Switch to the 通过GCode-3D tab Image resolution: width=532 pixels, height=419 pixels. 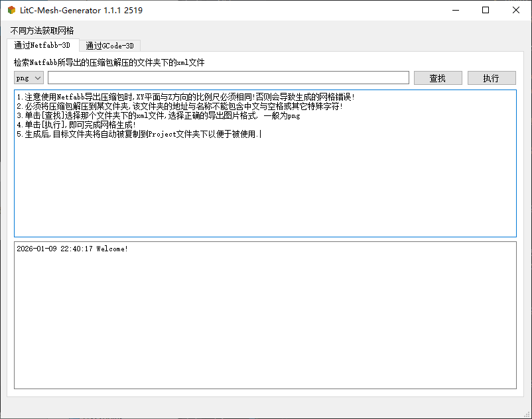(109, 46)
